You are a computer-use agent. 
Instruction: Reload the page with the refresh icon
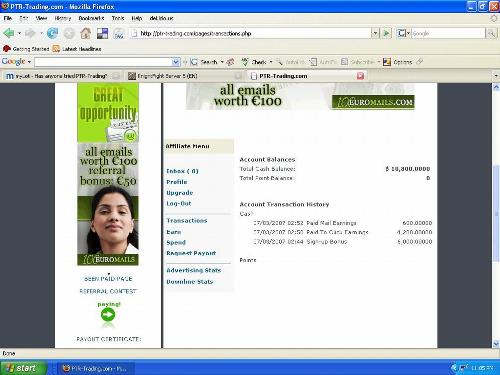click(52, 33)
